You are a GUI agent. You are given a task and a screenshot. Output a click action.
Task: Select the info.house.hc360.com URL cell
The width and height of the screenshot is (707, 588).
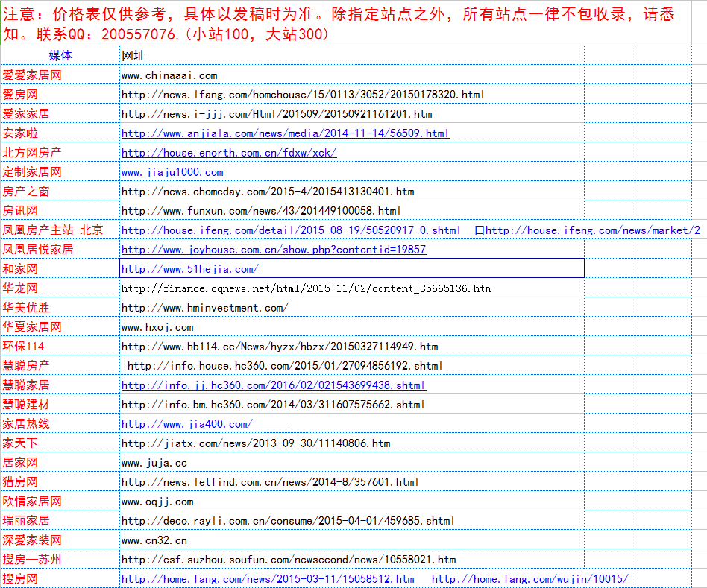pyautogui.click(x=352, y=365)
